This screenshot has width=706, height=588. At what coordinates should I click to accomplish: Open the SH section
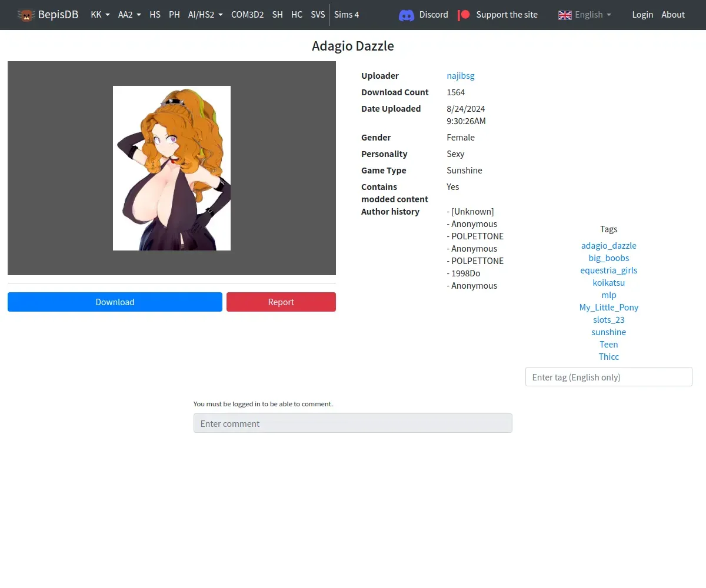pos(278,15)
